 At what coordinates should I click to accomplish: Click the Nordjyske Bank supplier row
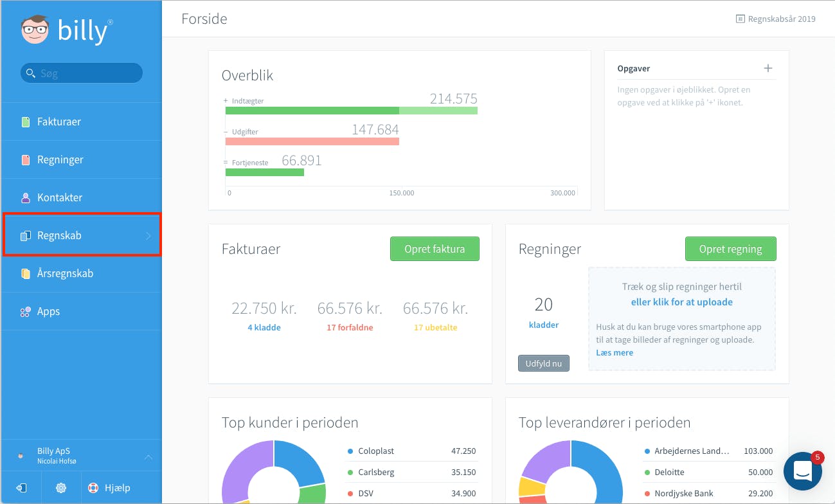709,493
